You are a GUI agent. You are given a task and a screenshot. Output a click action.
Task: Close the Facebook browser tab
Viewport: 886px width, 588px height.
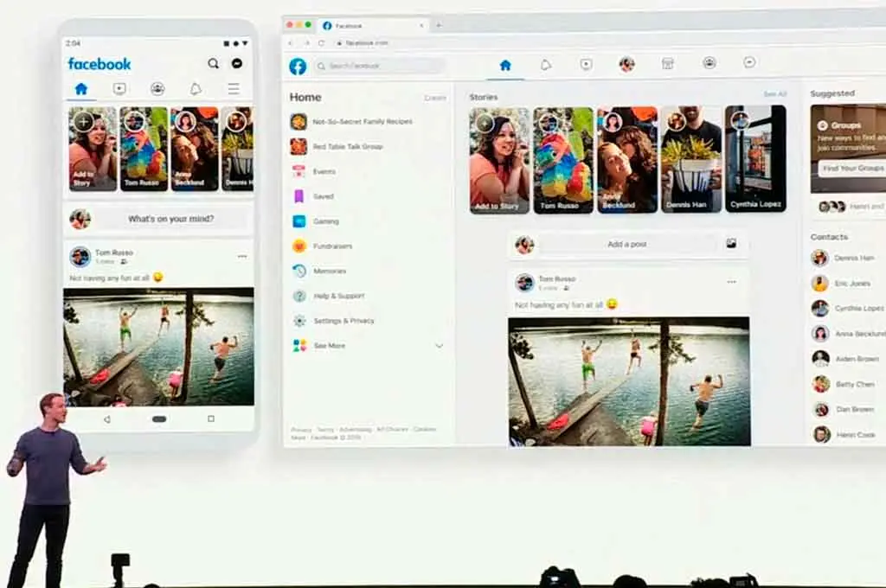click(x=421, y=25)
